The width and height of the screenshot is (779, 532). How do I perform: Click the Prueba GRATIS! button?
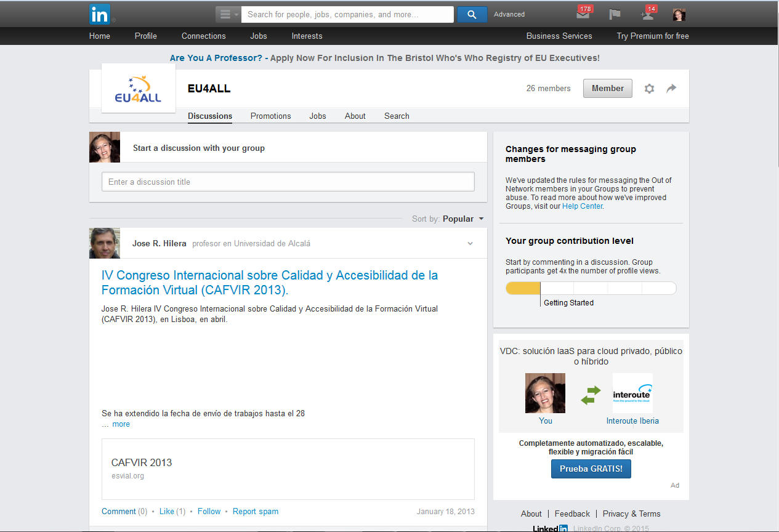591,469
